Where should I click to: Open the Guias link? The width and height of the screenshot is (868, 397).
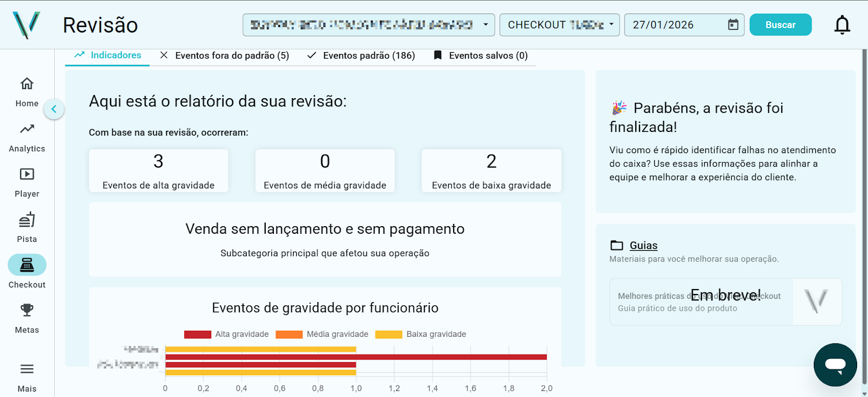[643, 246]
